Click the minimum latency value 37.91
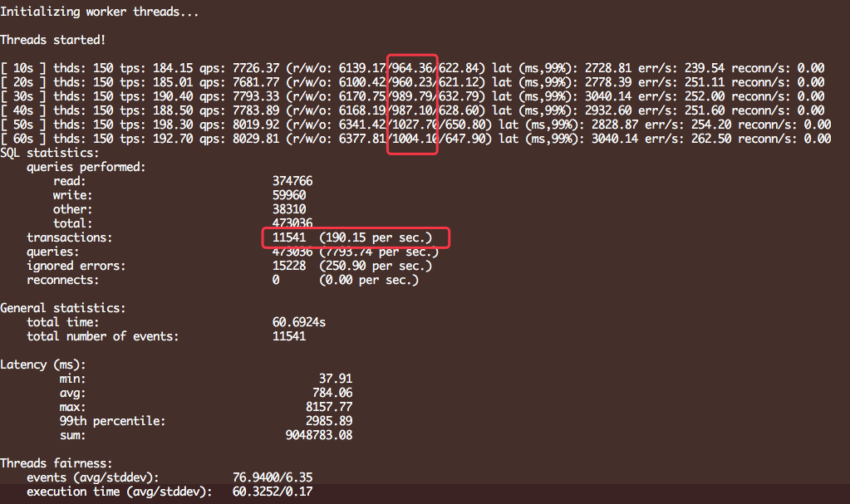The height and width of the screenshot is (504, 850). click(336, 379)
